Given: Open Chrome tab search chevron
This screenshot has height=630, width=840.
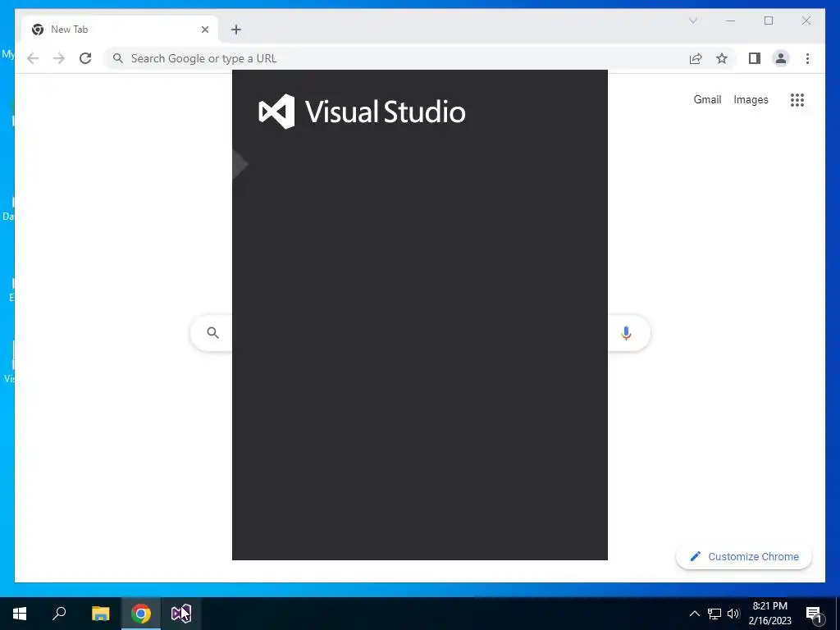Looking at the screenshot, I should [x=692, y=21].
